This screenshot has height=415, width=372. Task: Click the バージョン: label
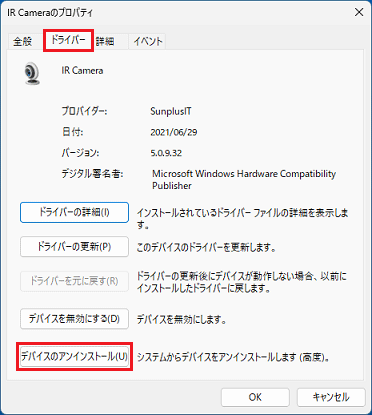pyautogui.click(x=80, y=153)
